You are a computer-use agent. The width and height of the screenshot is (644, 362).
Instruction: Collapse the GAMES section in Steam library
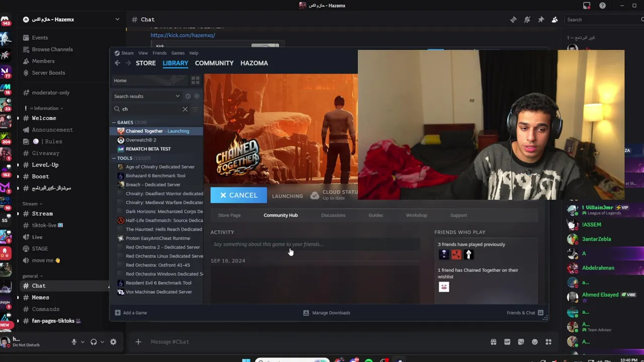[x=114, y=122]
